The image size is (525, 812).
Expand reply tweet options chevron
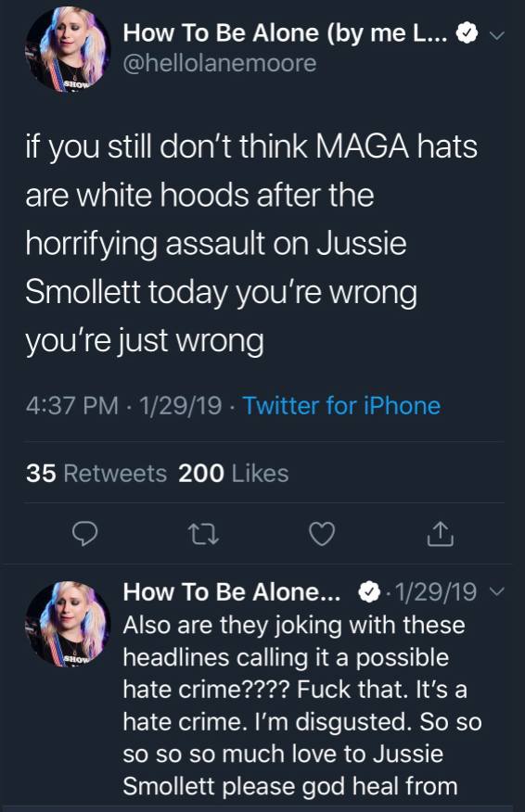click(497, 591)
